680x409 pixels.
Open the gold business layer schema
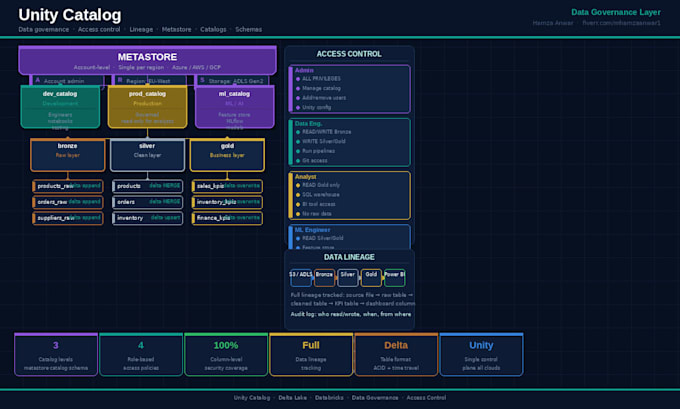point(227,155)
